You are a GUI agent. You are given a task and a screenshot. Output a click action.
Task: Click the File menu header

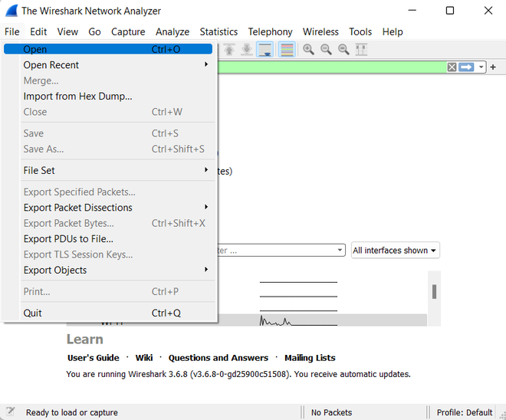coord(12,31)
